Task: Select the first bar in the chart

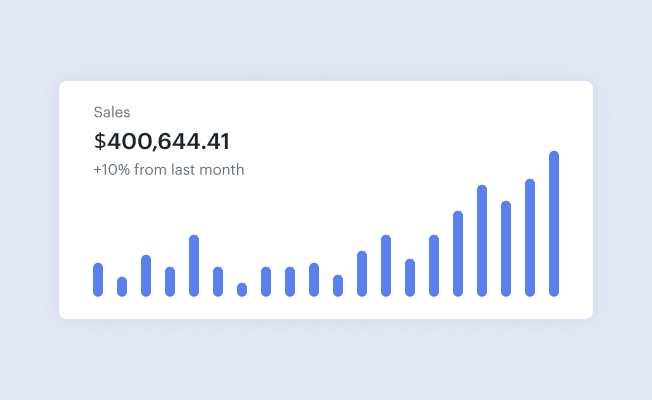Action: pyautogui.click(x=98, y=280)
